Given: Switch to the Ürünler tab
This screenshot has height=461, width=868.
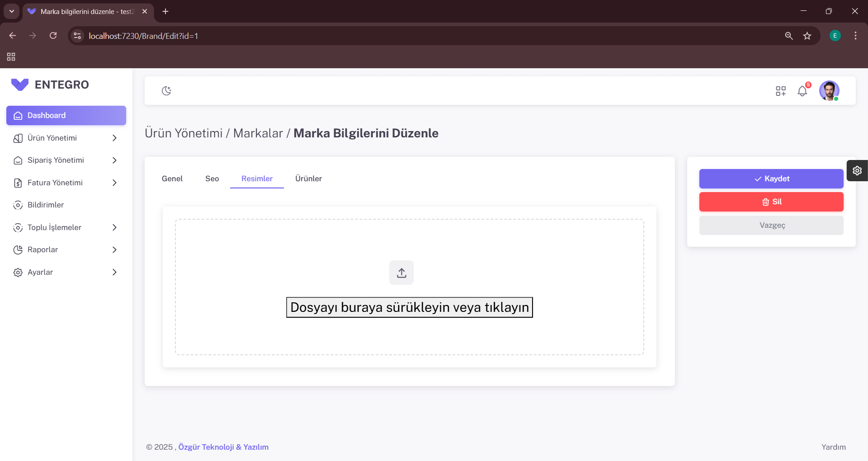Looking at the screenshot, I should click(x=309, y=179).
